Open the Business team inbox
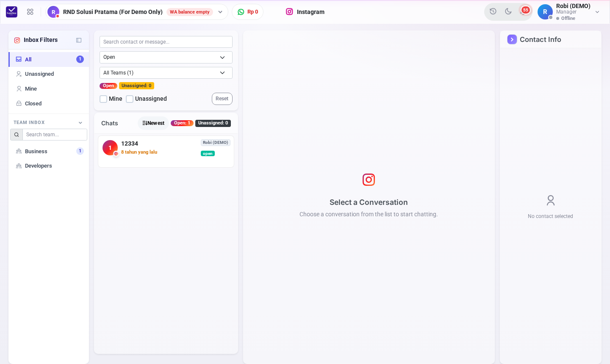Image resolution: width=610 pixels, height=364 pixels. coord(49,151)
